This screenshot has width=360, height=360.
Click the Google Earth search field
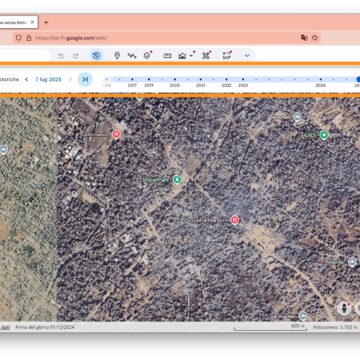tap(25, 55)
